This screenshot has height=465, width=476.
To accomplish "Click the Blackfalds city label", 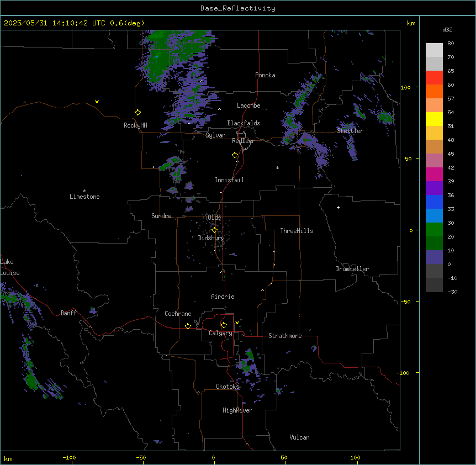I will (x=244, y=123).
